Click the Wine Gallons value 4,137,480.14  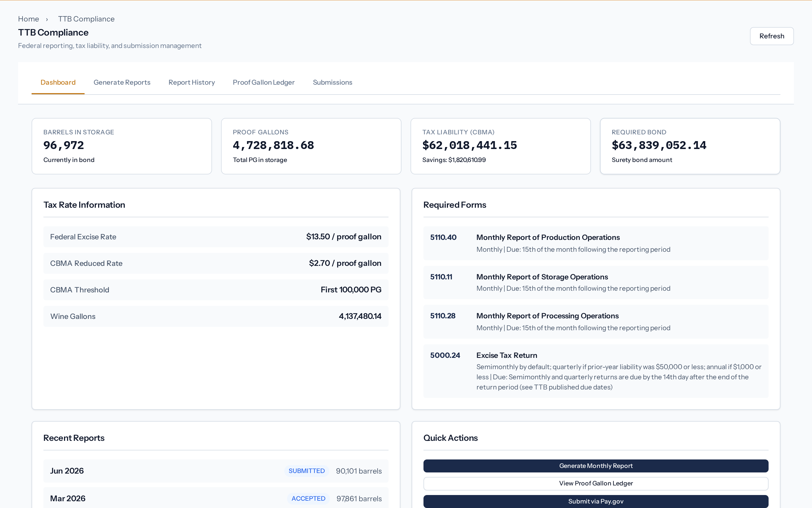click(360, 316)
